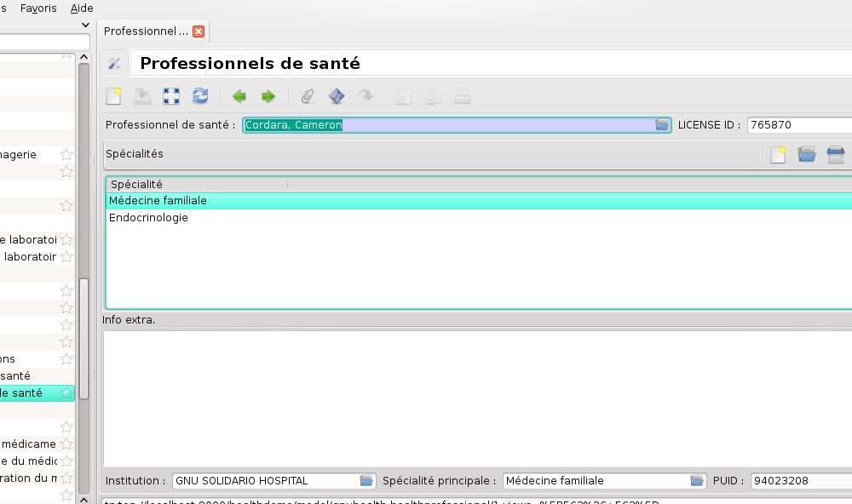Close the Professionnel tab
The width and height of the screenshot is (852, 504).
point(199,31)
